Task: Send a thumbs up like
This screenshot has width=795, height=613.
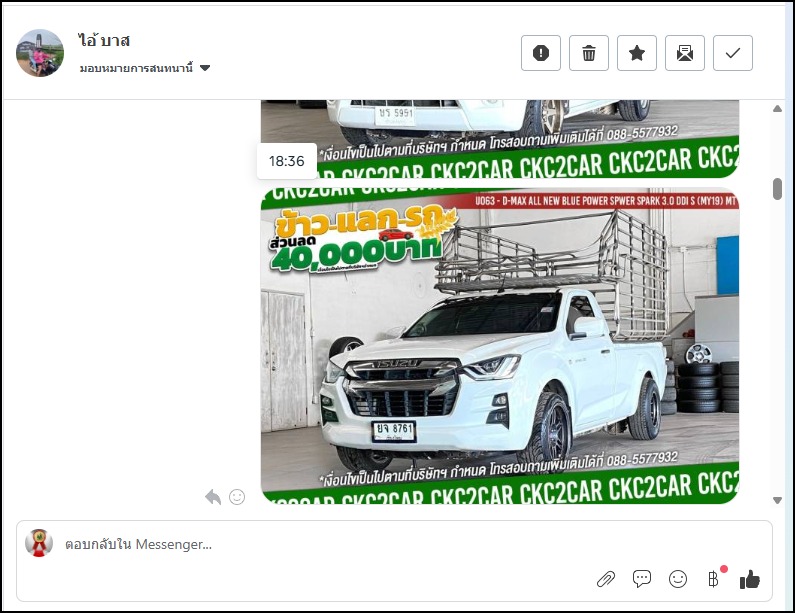Action: [749, 579]
